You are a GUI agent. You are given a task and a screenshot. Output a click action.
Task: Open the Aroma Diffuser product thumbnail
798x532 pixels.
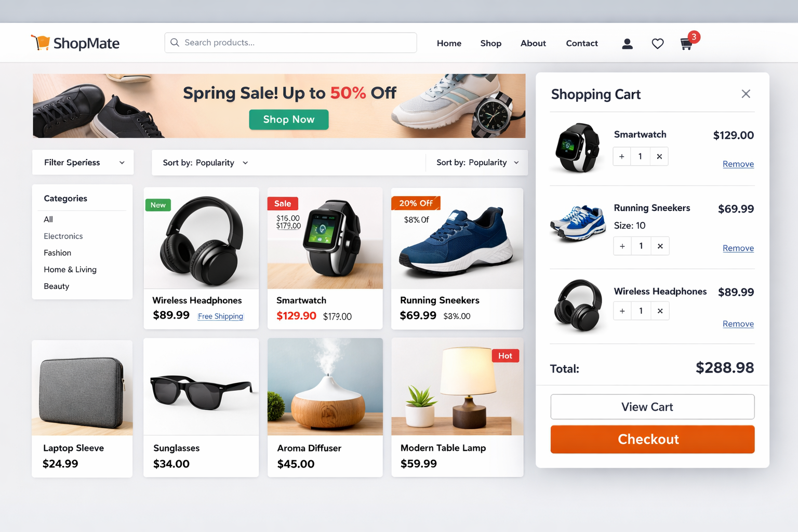[x=325, y=387]
